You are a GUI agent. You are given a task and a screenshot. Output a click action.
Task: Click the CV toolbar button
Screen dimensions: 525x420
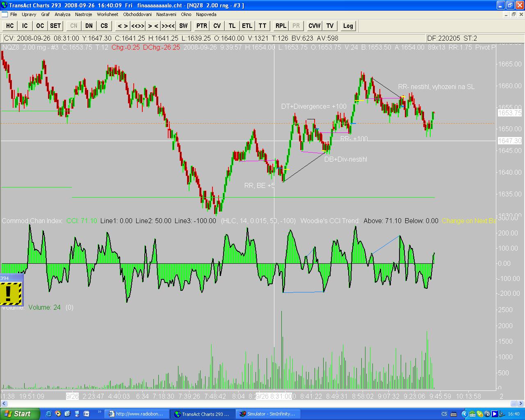(217, 26)
